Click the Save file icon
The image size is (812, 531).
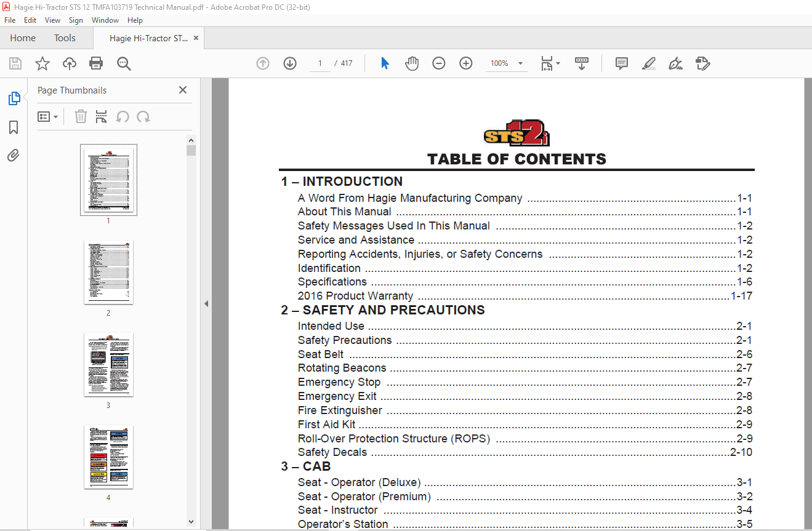(x=15, y=63)
